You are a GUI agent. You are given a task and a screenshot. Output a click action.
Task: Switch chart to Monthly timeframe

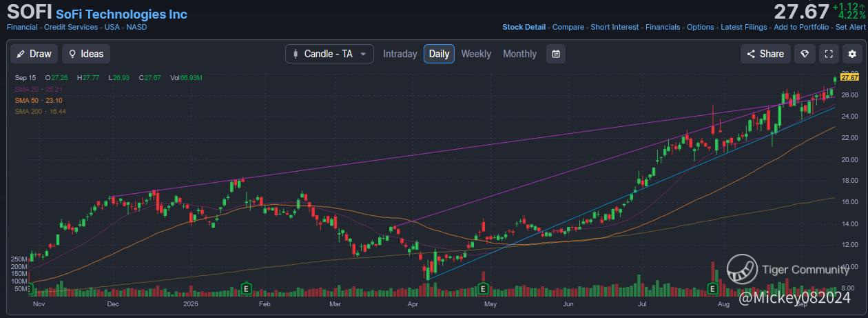pos(519,54)
